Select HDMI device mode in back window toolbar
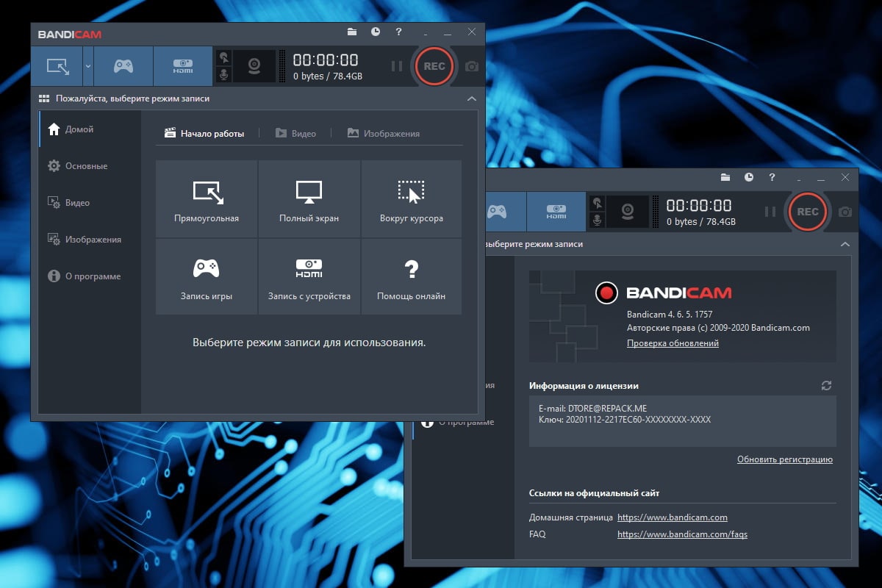Viewport: 882px width, 588px height. tap(556, 212)
